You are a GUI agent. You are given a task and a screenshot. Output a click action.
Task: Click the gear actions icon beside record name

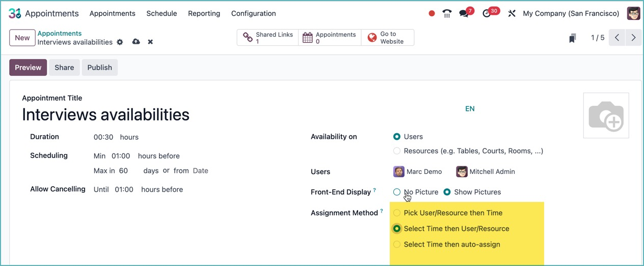click(120, 42)
